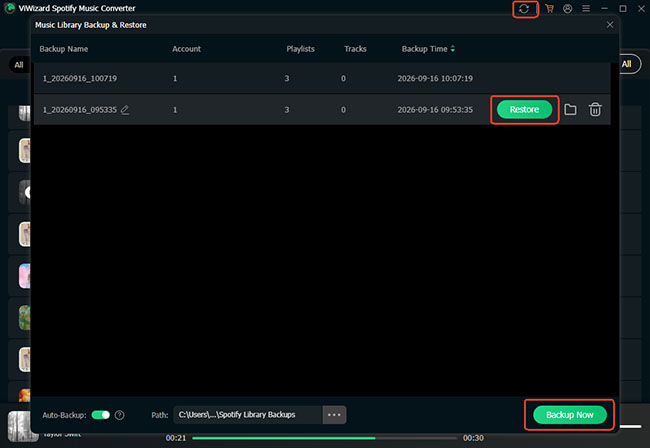Restore the 1_20260916_095335 backup
The image size is (650, 448).
click(524, 109)
